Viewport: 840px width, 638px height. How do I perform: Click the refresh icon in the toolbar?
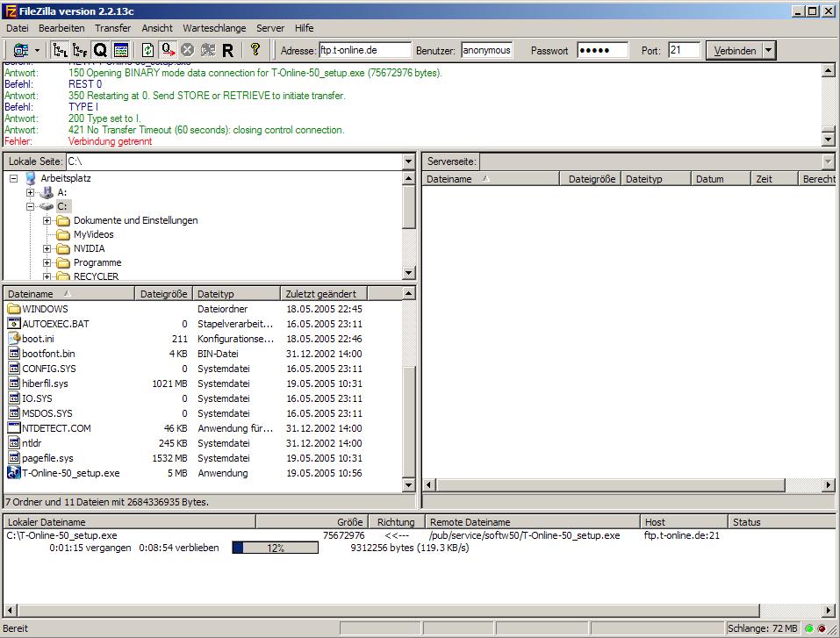[x=147, y=50]
